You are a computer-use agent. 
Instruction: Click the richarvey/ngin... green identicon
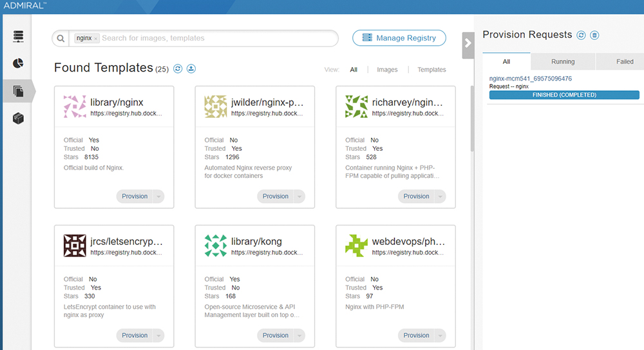pos(357,106)
